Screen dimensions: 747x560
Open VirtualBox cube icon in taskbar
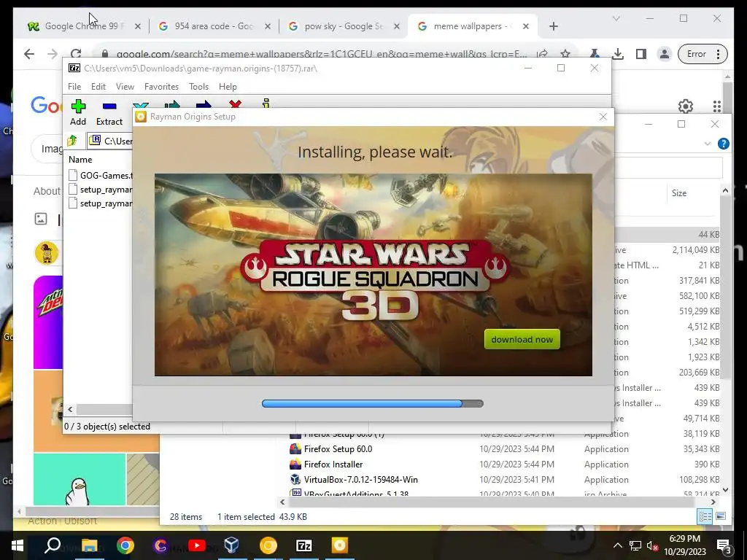pos(231,545)
